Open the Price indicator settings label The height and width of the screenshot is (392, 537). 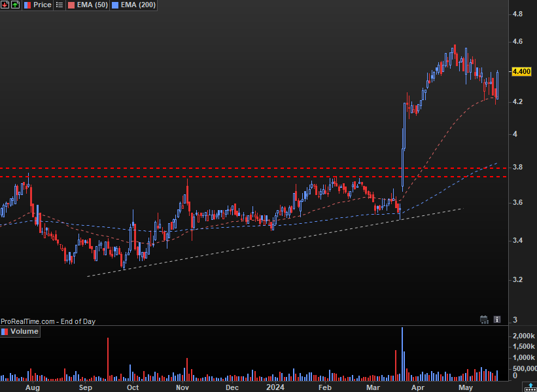click(x=43, y=5)
